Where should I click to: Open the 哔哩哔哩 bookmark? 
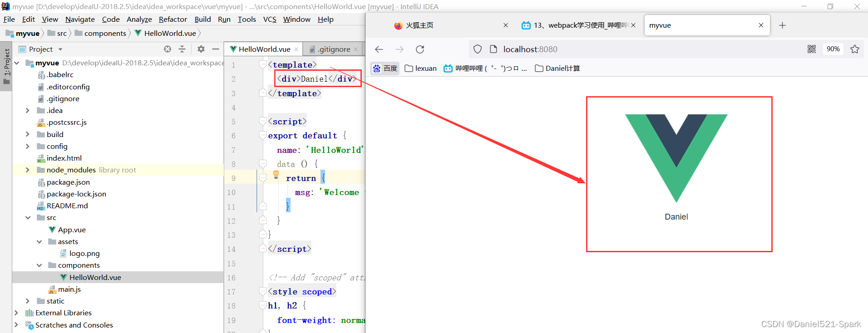(x=485, y=68)
